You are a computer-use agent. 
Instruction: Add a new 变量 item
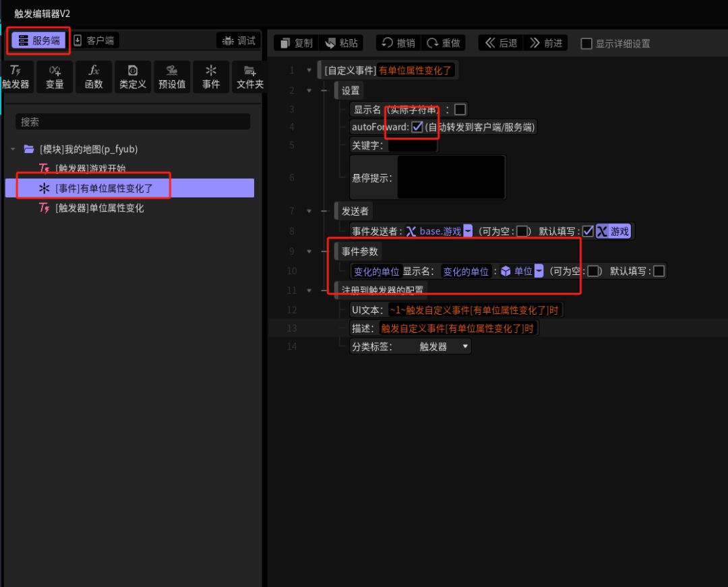point(55,77)
